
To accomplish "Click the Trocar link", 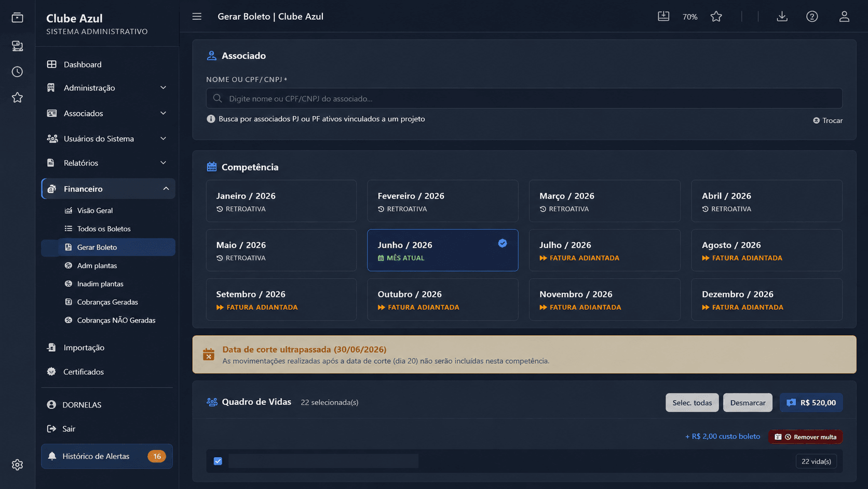I will click(828, 121).
